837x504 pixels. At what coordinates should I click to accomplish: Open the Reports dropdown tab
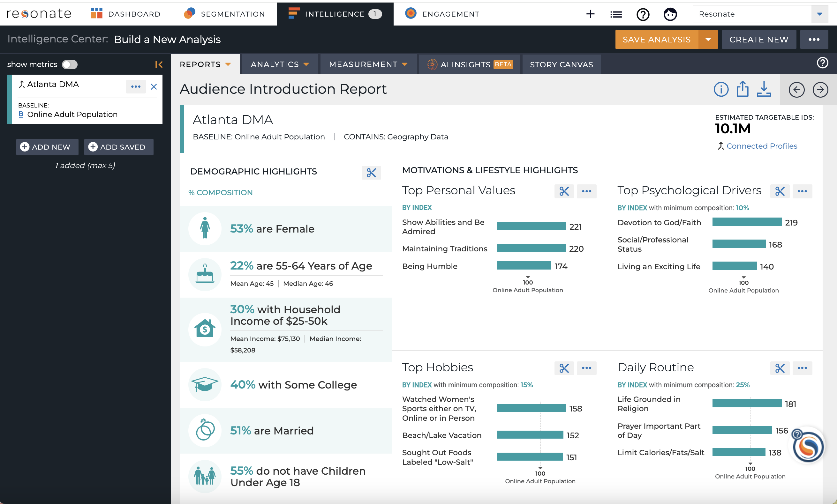tap(206, 64)
